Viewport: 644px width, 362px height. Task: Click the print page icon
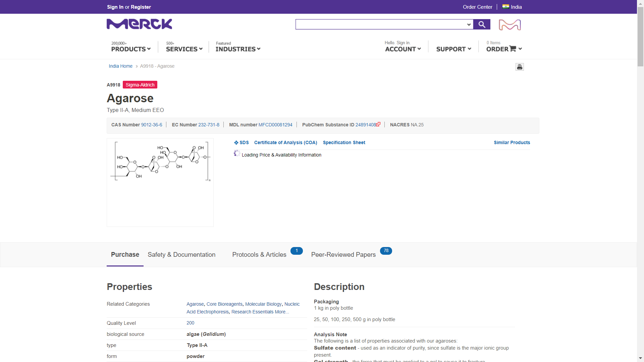coord(520,67)
